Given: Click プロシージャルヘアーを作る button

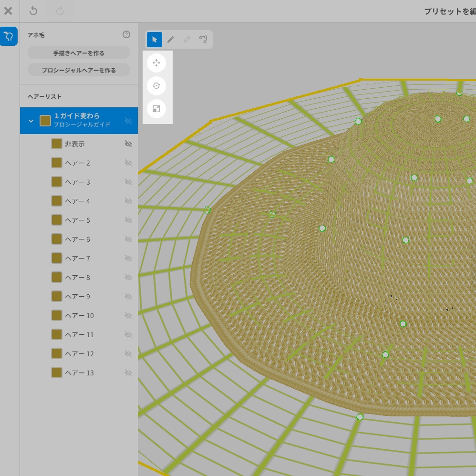Looking at the screenshot, I should [79, 70].
